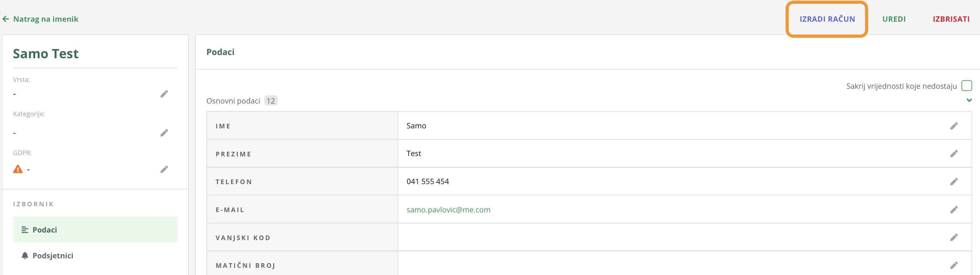Edit the Telefon row pencil icon
This screenshot has height=275, width=980.
click(954, 182)
